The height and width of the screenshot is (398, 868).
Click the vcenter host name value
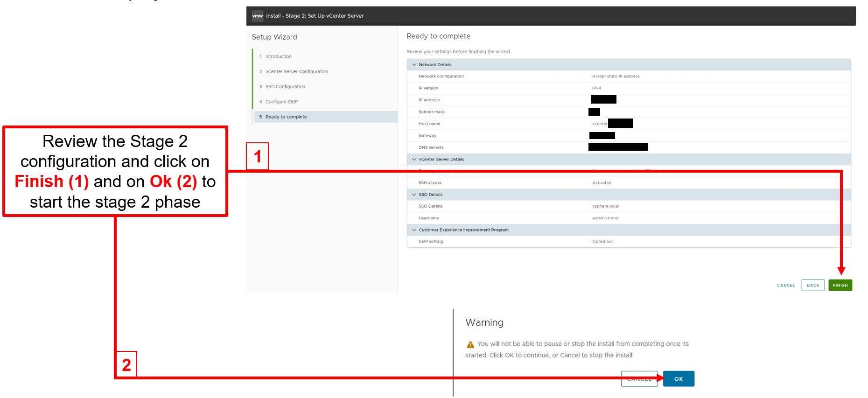click(x=600, y=124)
